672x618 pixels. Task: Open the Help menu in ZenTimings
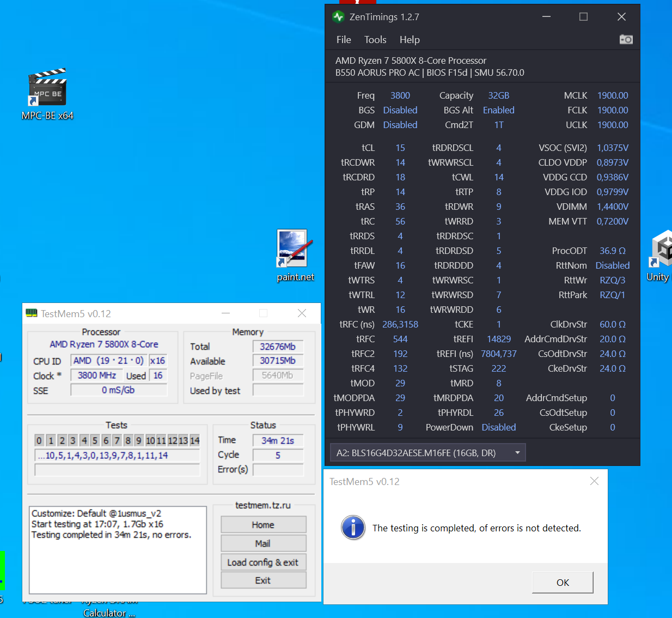point(410,40)
